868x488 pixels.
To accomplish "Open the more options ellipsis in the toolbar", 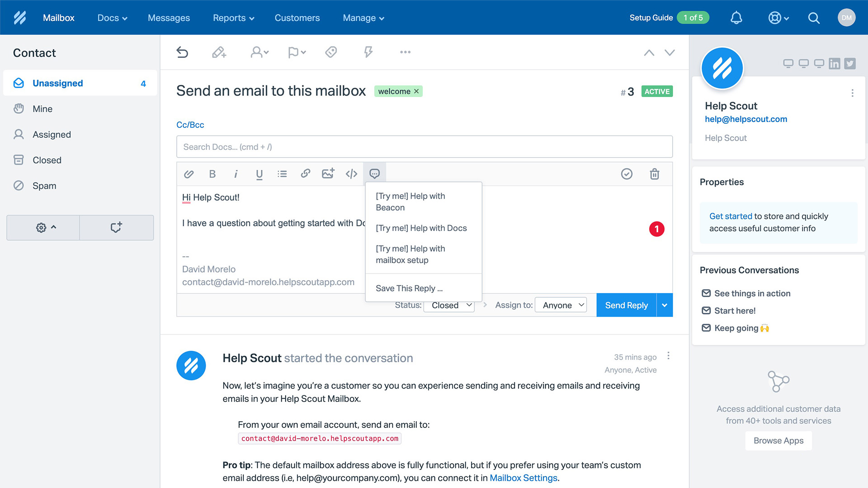I will [406, 52].
